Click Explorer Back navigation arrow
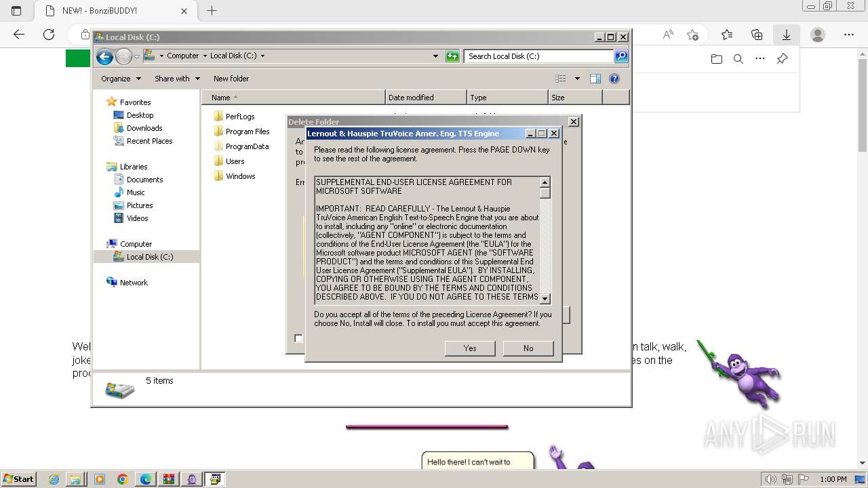Viewport: 868px width, 488px height. [x=104, y=57]
